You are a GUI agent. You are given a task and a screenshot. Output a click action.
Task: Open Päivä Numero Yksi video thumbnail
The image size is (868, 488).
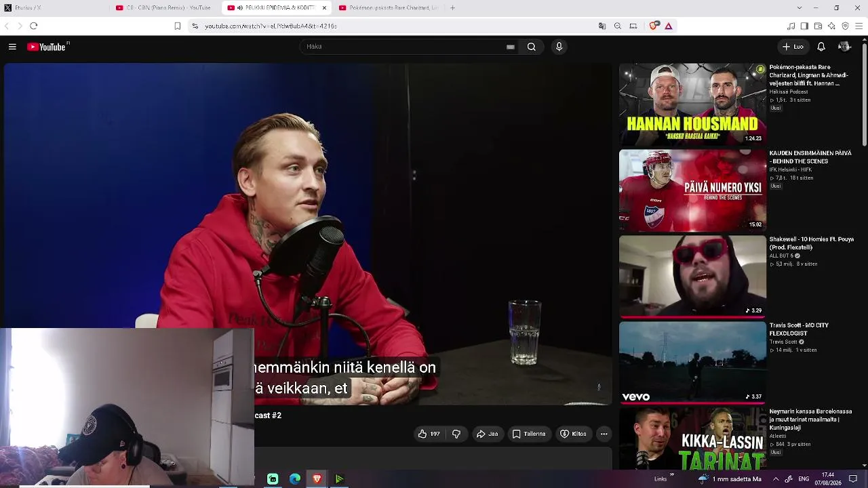[692, 190]
